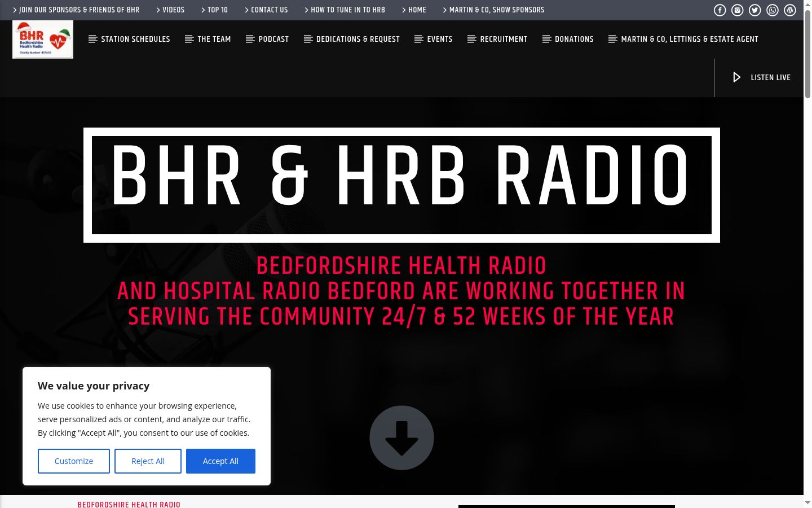Click the scrollbar down arrow

[x=807, y=503]
